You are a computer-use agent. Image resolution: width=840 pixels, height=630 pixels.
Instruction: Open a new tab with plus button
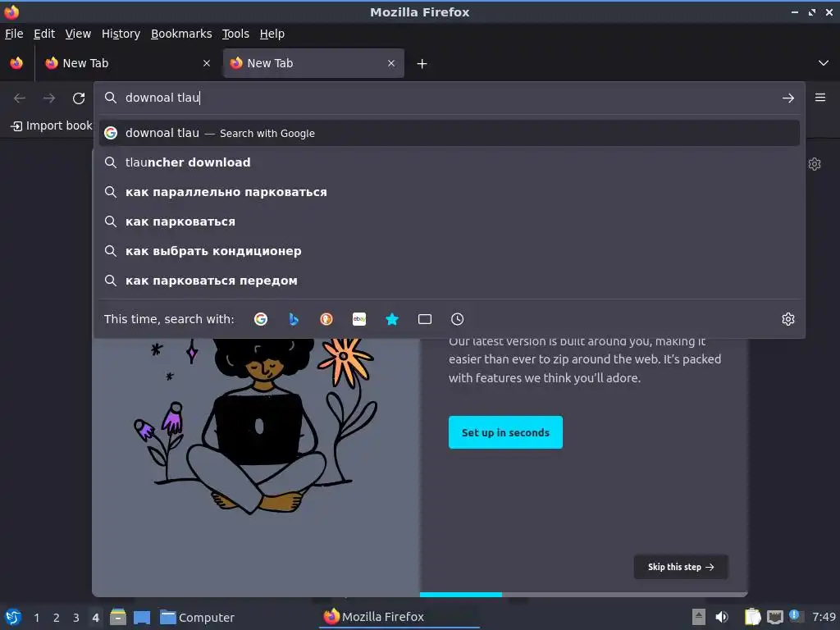point(422,64)
